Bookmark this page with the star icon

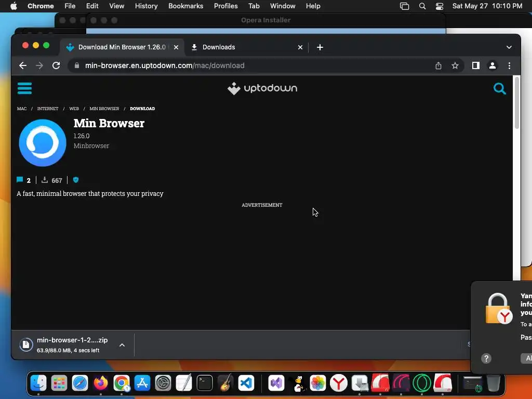click(455, 65)
